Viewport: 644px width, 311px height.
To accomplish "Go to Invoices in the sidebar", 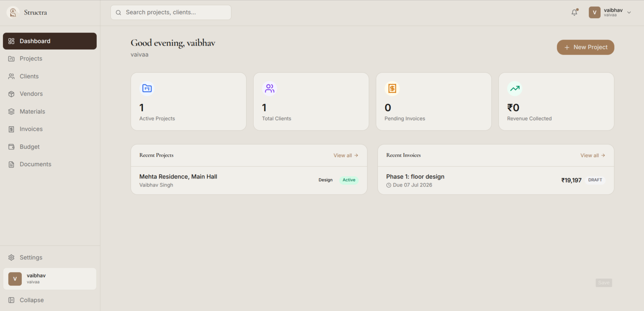I will coord(50,129).
